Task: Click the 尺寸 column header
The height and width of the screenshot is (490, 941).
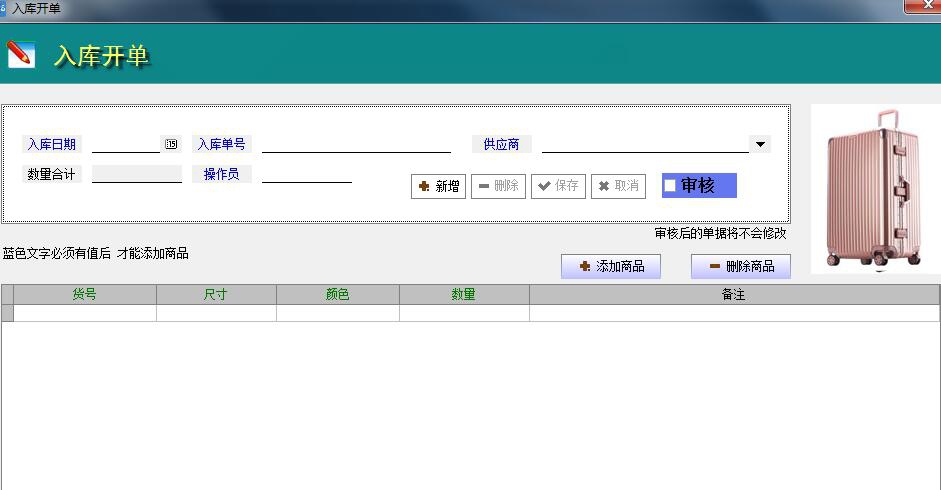Action: click(x=216, y=294)
